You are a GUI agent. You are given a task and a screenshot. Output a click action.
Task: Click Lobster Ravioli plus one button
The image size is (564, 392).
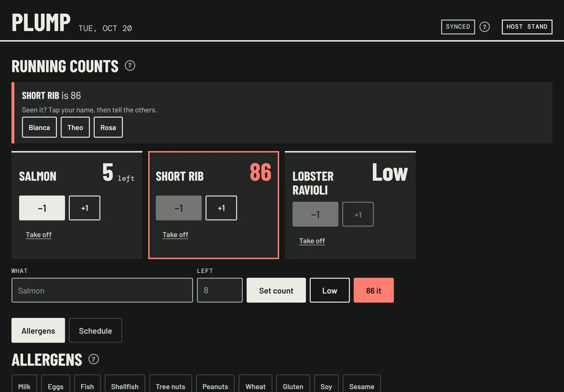point(358,214)
